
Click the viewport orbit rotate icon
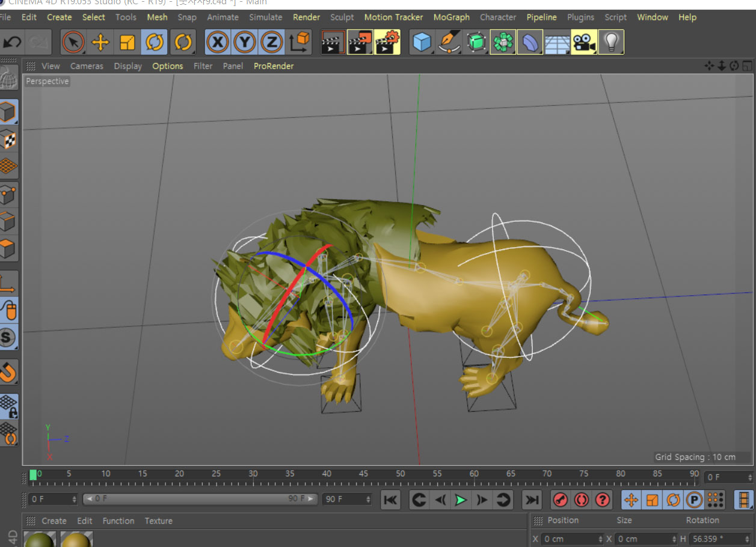pos(734,66)
